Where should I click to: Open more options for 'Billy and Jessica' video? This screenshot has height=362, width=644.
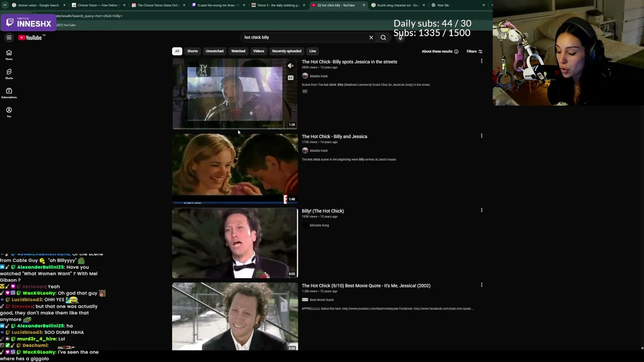481,136
